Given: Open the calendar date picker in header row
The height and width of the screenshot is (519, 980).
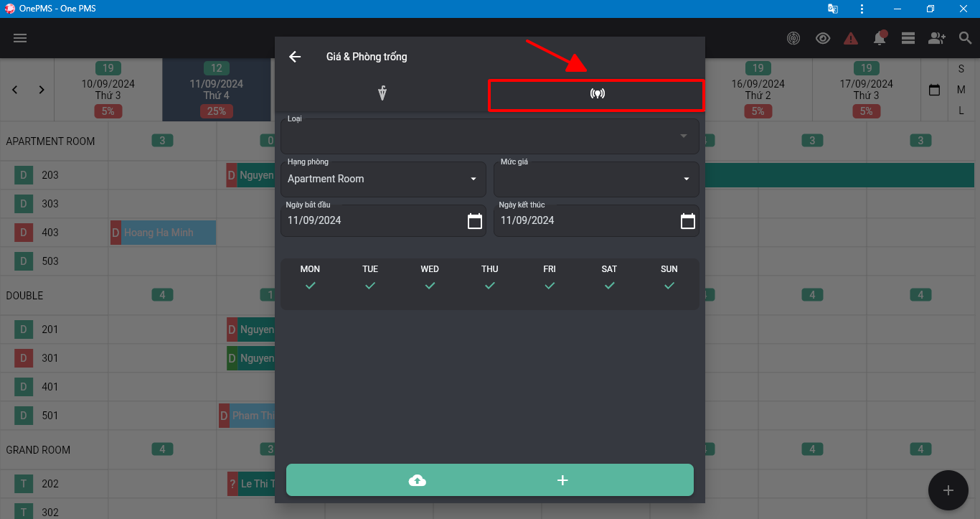Looking at the screenshot, I should pyautogui.click(x=934, y=90).
